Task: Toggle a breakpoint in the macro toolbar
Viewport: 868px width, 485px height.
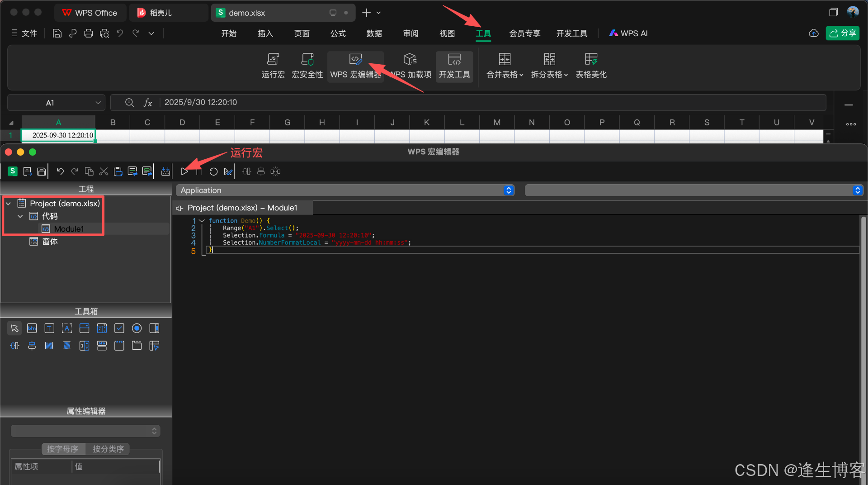Action: click(228, 171)
